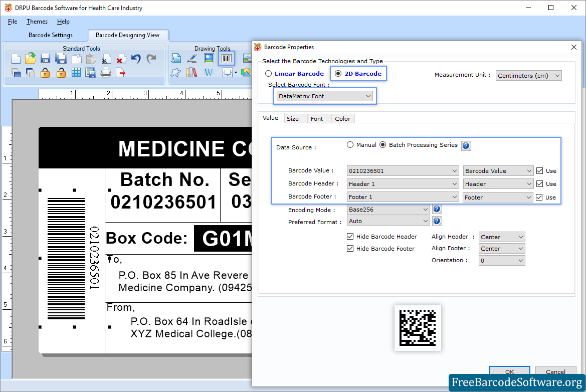The height and width of the screenshot is (392, 586).
Task: Export the document with red arrow icon
Action: (x=121, y=73)
